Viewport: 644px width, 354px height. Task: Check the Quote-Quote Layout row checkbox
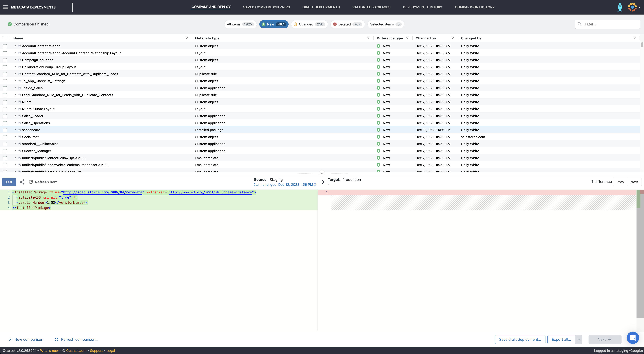pos(5,109)
